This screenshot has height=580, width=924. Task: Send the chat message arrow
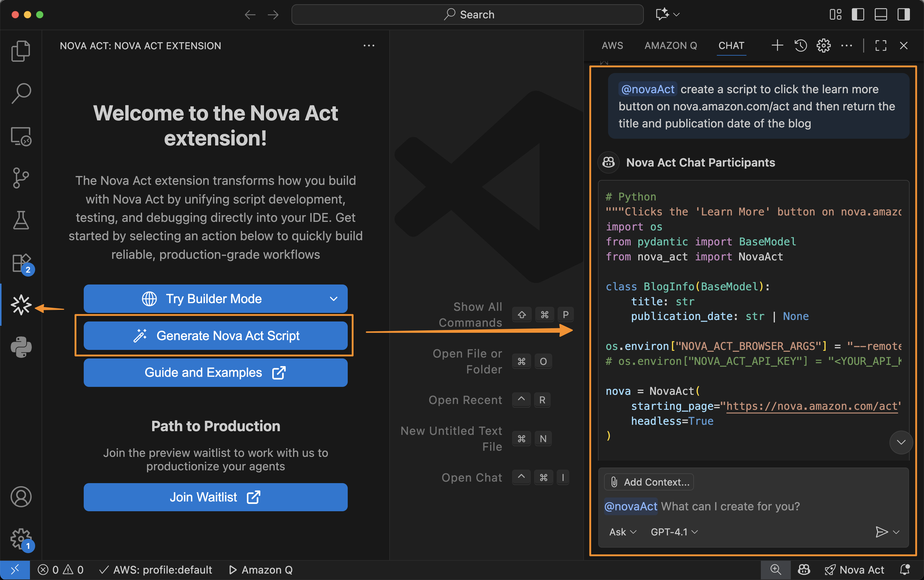point(882,532)
